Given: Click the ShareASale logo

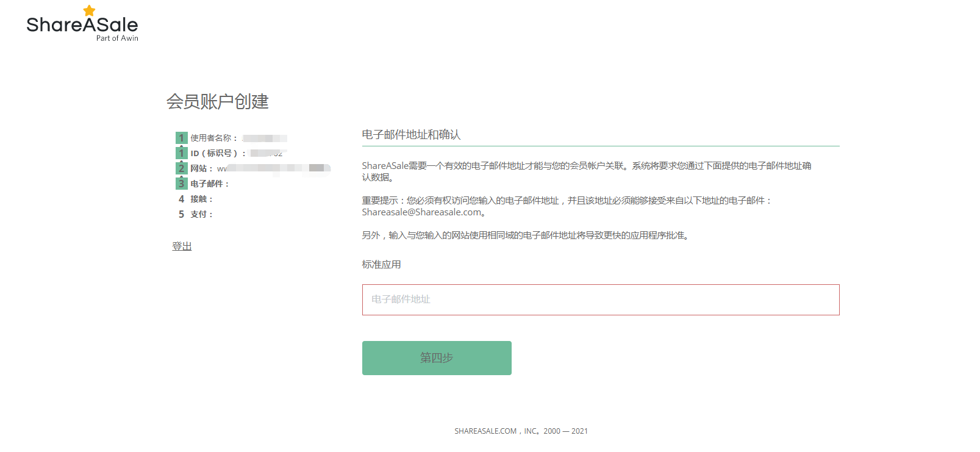Looking at the screenshot, I should tap(82, 24).
